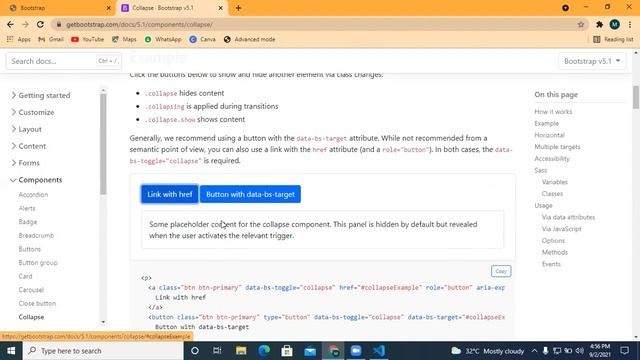
Task: Open the YouTube bookmark
Action: click(x=87, y=39)
